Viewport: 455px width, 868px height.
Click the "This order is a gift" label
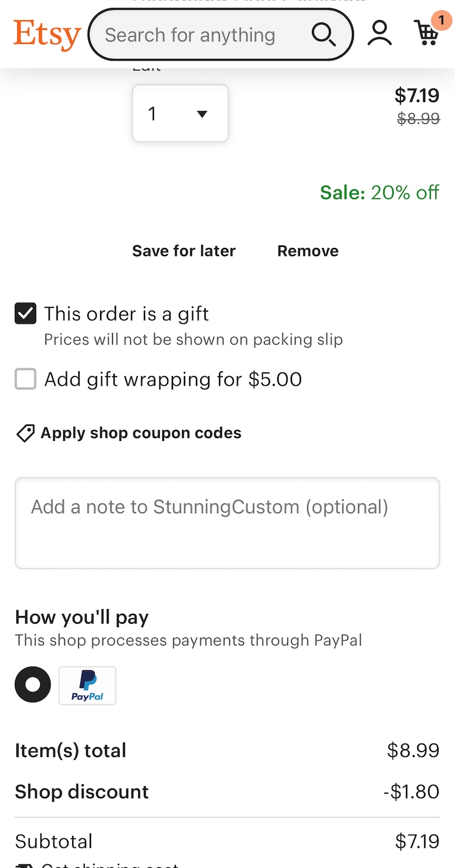click(126, 314)
